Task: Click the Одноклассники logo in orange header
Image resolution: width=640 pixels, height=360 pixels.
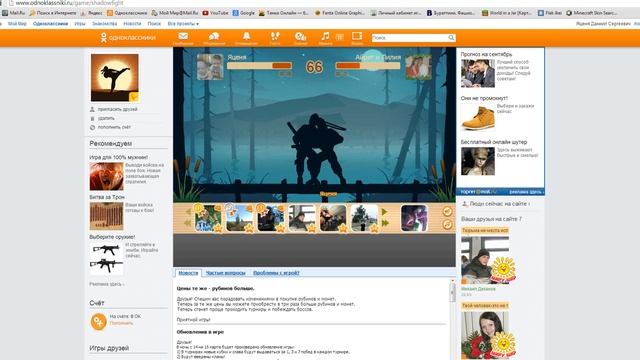Action: tap(128, 38)
